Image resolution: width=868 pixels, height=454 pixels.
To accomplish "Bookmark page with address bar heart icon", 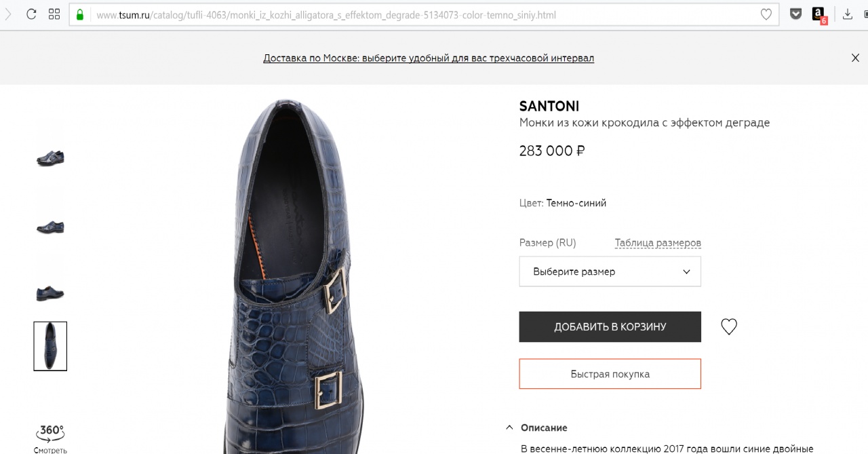I will [x=766, y=14].
